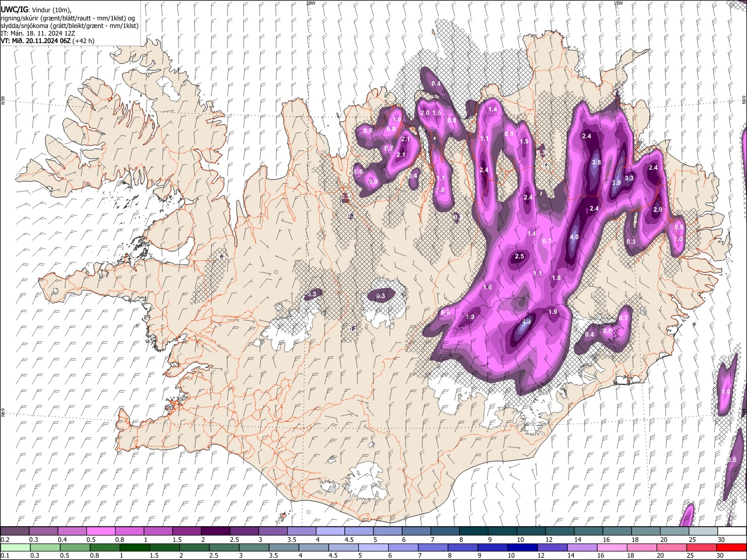Screen dimensions: 747x560
Task: Click the 2.5 snowfall value on the map
Action: coord(519,257)
